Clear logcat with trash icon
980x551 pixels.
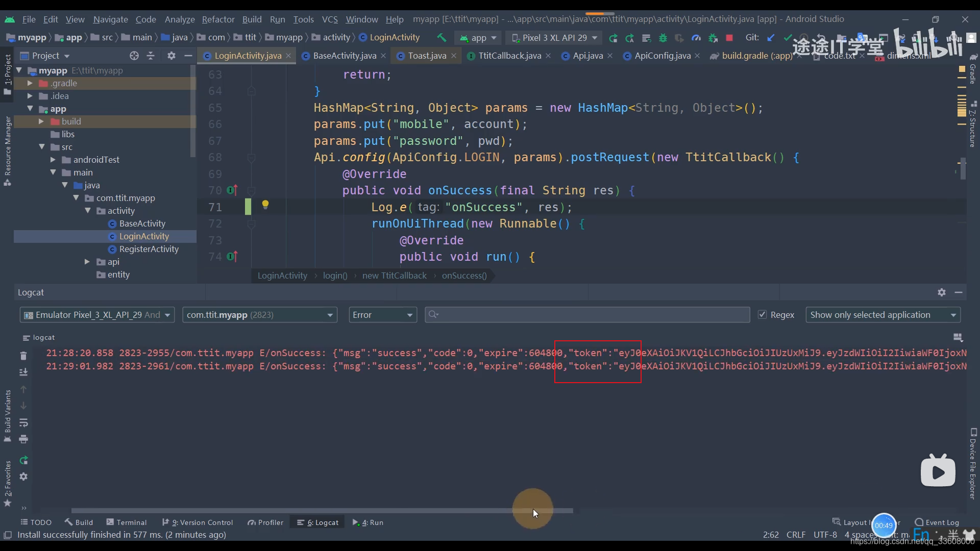pyautogui.click(x=23, y=356)
